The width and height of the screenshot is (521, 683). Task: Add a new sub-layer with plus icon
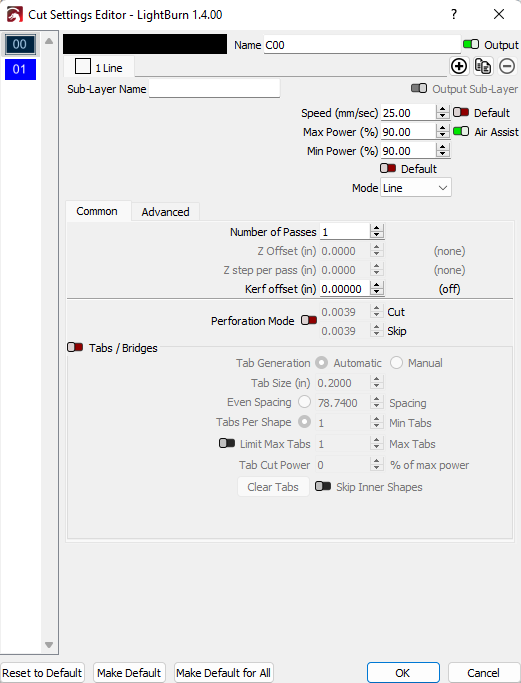tap(459, 67)
